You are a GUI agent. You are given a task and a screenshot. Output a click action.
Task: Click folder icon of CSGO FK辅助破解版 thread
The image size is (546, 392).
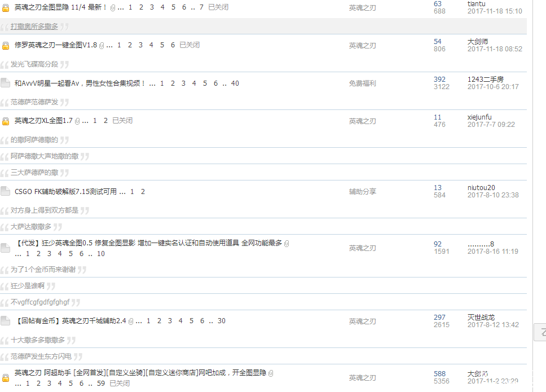click(x=5, y=191)
